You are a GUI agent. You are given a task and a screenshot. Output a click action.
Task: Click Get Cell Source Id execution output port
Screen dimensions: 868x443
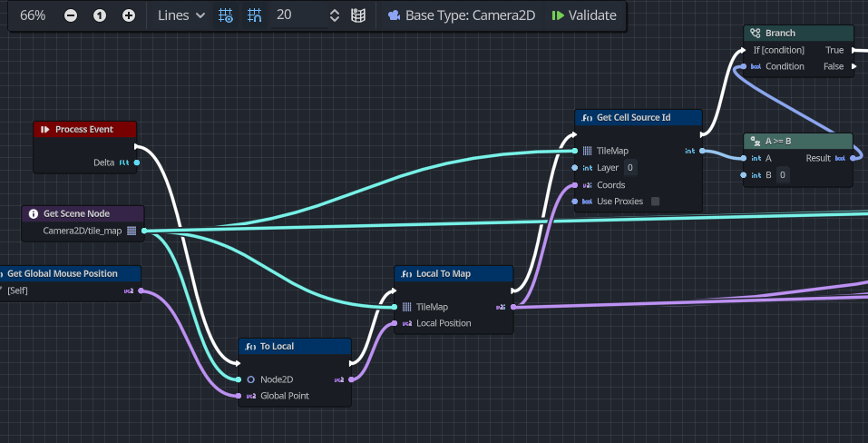coord(702,134)
